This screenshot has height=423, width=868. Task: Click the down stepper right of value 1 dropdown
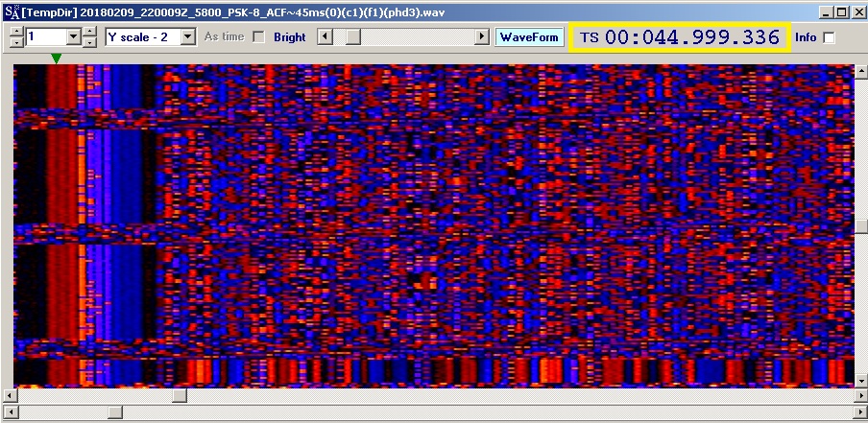(x=89, y=42)
